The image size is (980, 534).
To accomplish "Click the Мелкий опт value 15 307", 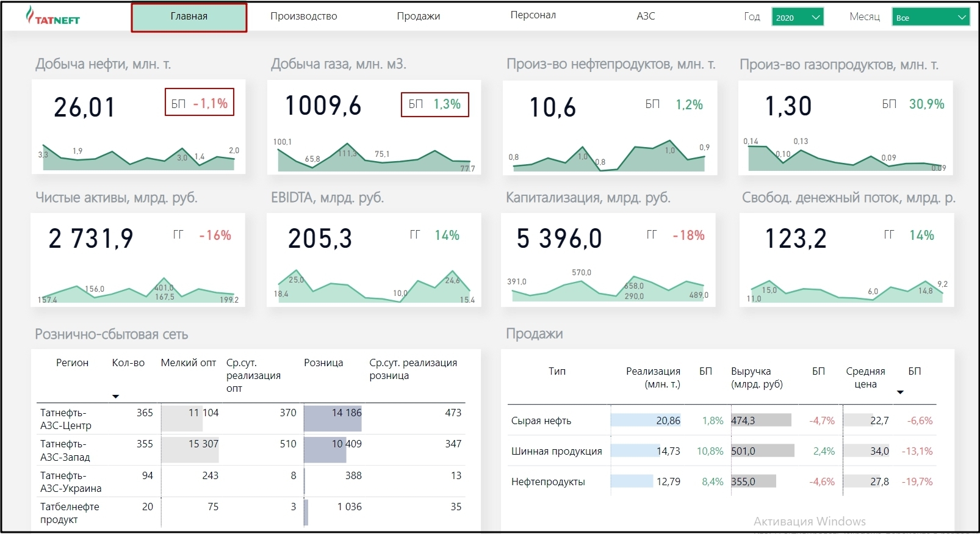I will click(x=203, y=444).
